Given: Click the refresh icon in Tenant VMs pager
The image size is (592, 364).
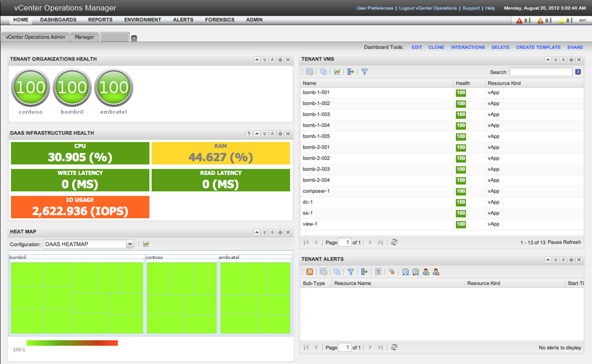Looking at the screenshot, I should coord(394,242).
